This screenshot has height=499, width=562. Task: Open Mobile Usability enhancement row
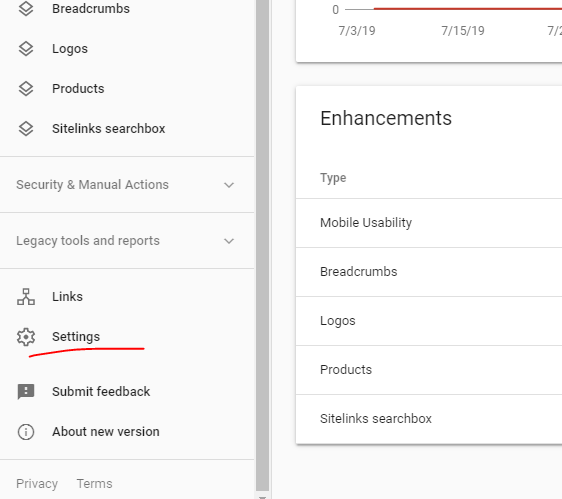(429, 223)
